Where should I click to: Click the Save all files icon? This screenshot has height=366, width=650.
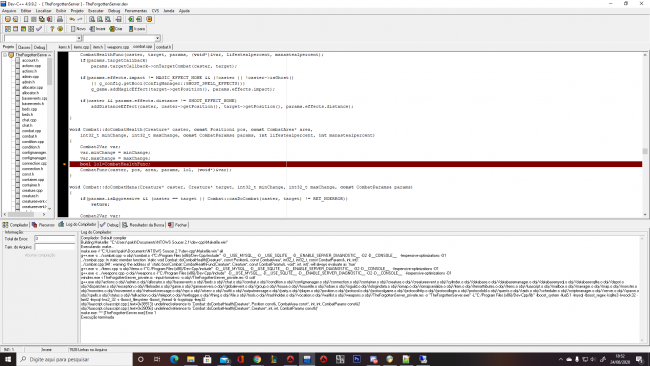pyautogui.click(x=41, y=19)
